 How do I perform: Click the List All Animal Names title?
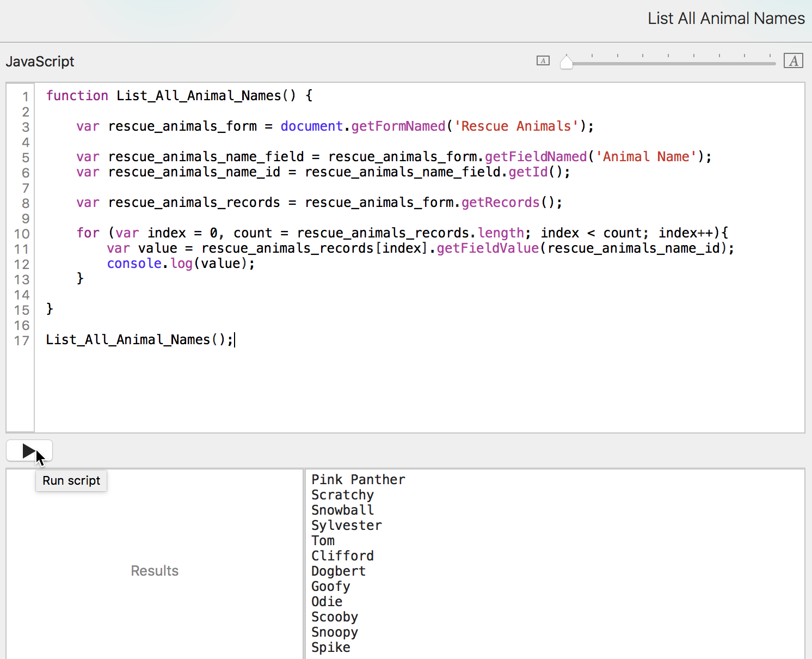tap(725, 19)
